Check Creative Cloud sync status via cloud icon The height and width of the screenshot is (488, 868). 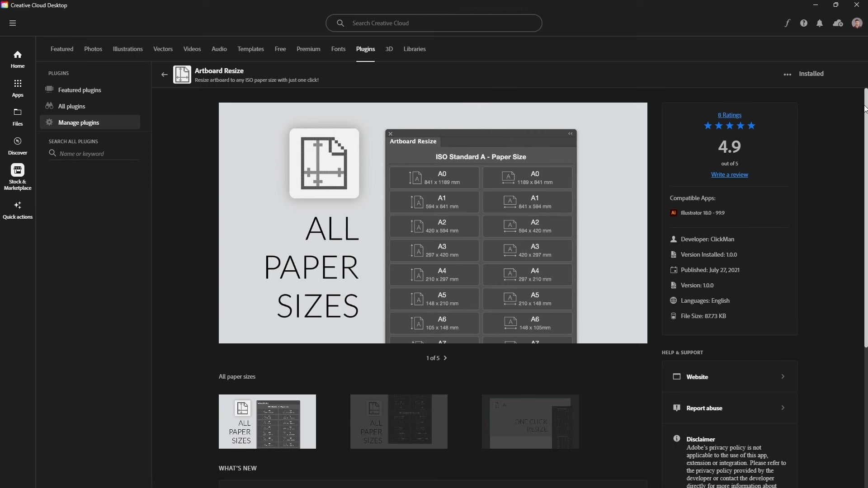(x=838, y=23)
